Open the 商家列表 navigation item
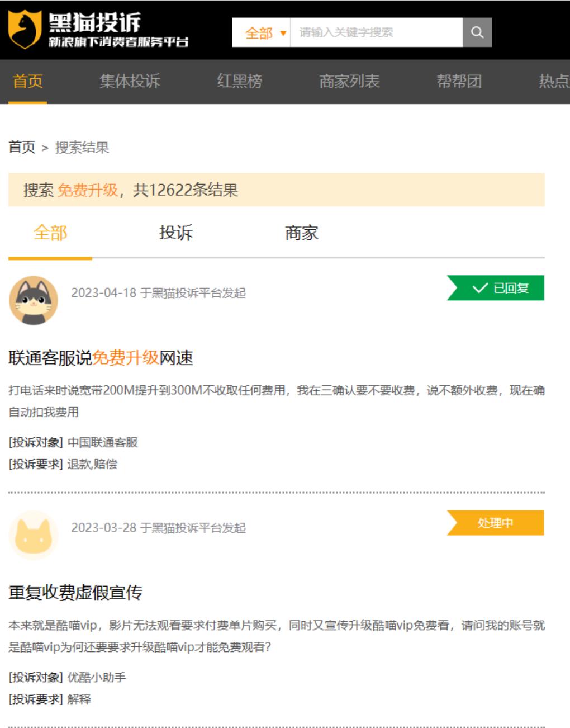570x728 pixels. pos(349,81)
